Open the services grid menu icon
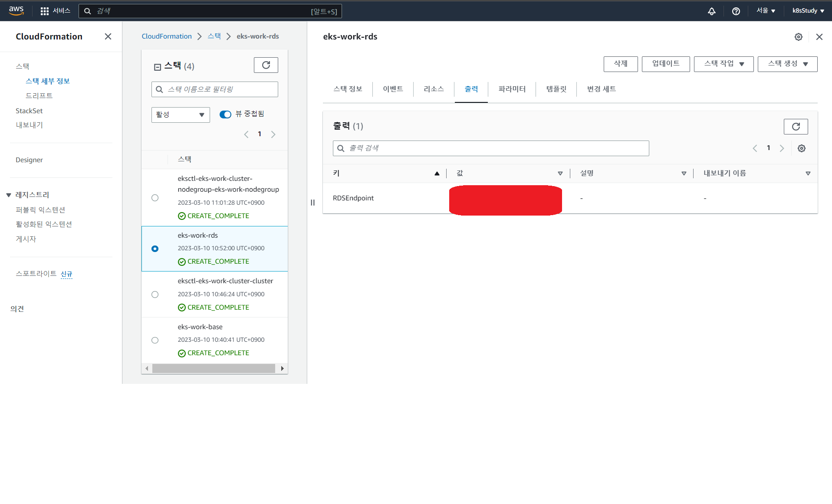Image resolution: width=832 pixels, height=504 pixels. (44, 11)
